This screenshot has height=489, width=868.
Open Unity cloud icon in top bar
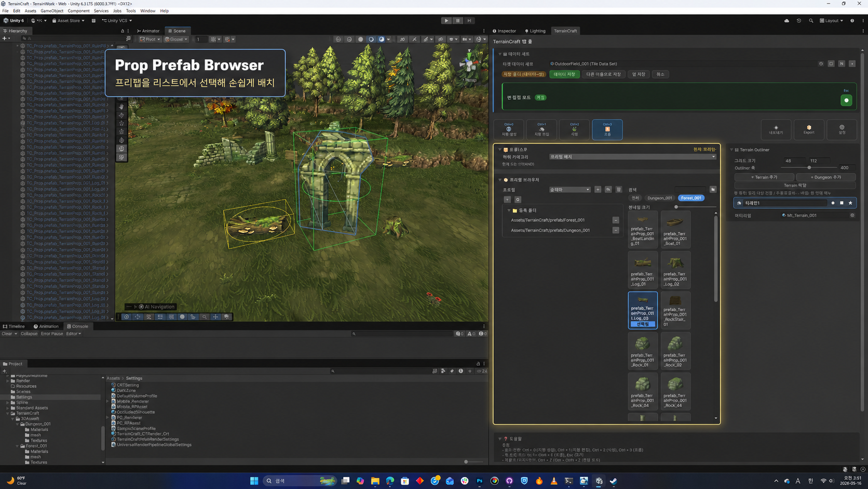pos(786,21)
